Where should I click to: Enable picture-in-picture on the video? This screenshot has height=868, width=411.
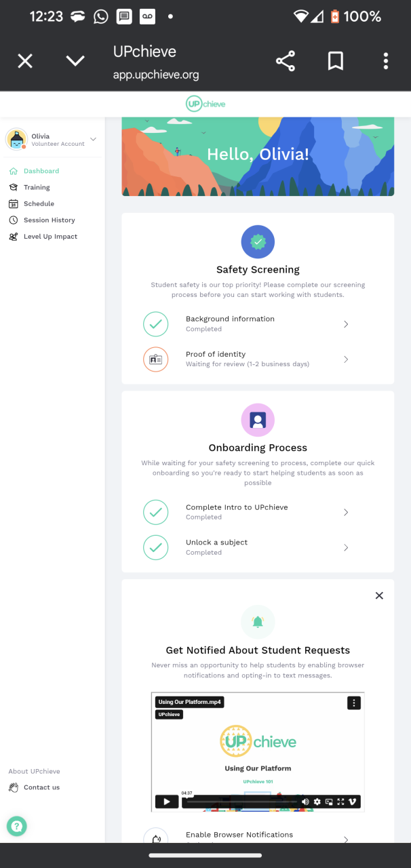[x=329, y=802]
